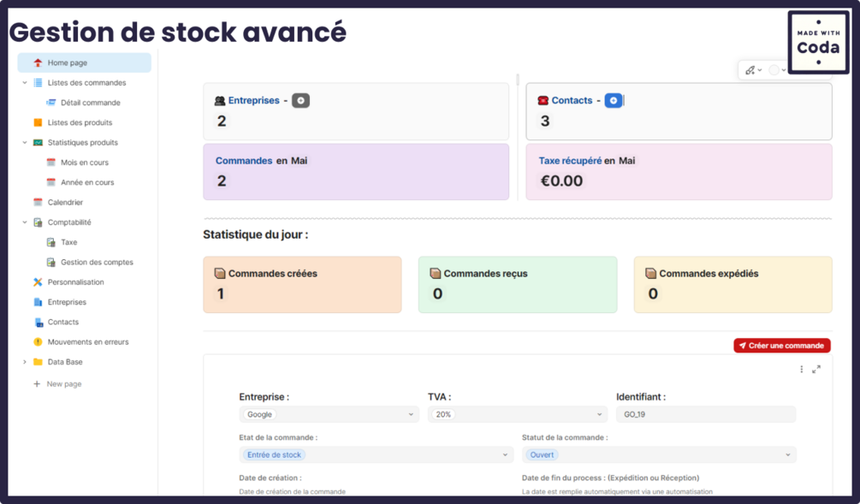Viewport: 860px width, 504px height.
Task: Click the blue add button beside Contacts
Action: click(613, 101)
